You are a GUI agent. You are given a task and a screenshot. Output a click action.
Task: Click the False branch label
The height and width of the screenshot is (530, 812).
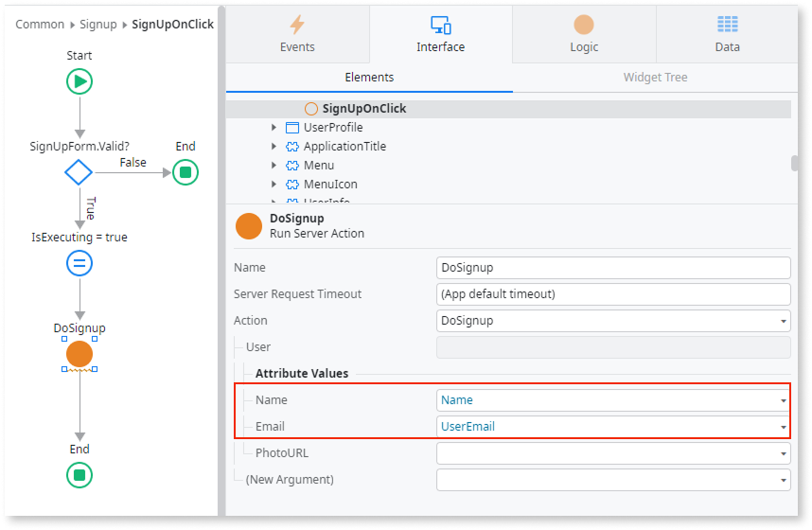(x=132, y=163)
